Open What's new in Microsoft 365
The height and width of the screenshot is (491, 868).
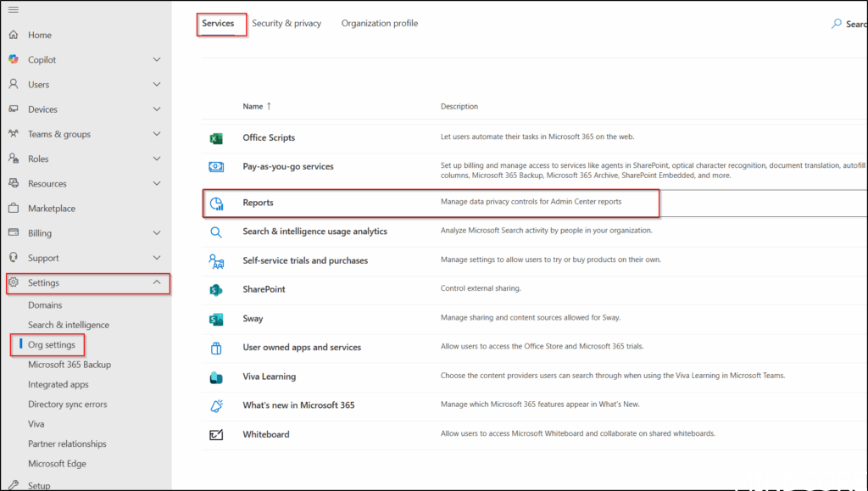point(298,405)
